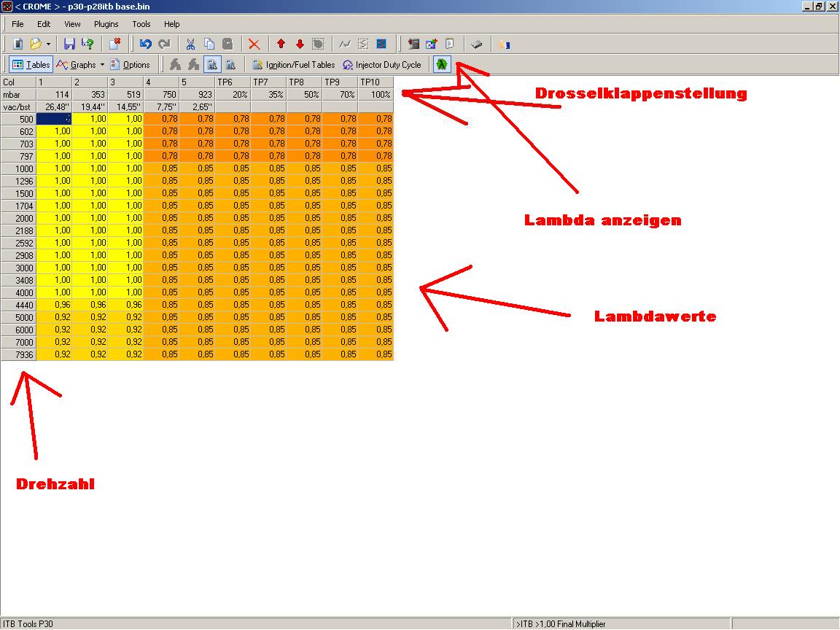Click the red X delete icon
This screenshot has width=840, height=630.
click(x=254, y=44)
